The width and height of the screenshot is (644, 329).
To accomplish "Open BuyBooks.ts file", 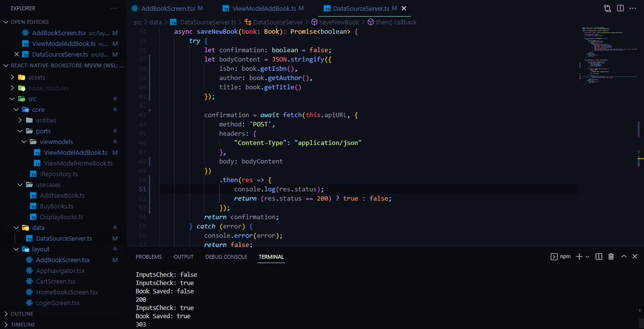I will [x=56, y=206].
